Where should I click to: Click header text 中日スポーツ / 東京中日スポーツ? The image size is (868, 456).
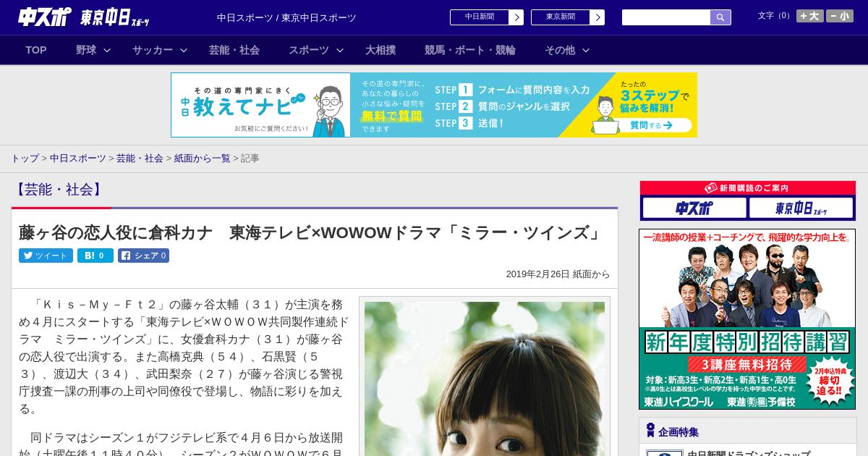click(286, 17)
